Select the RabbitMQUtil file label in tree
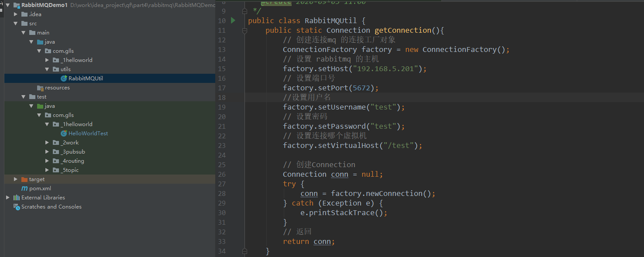 tap(86, 79)
